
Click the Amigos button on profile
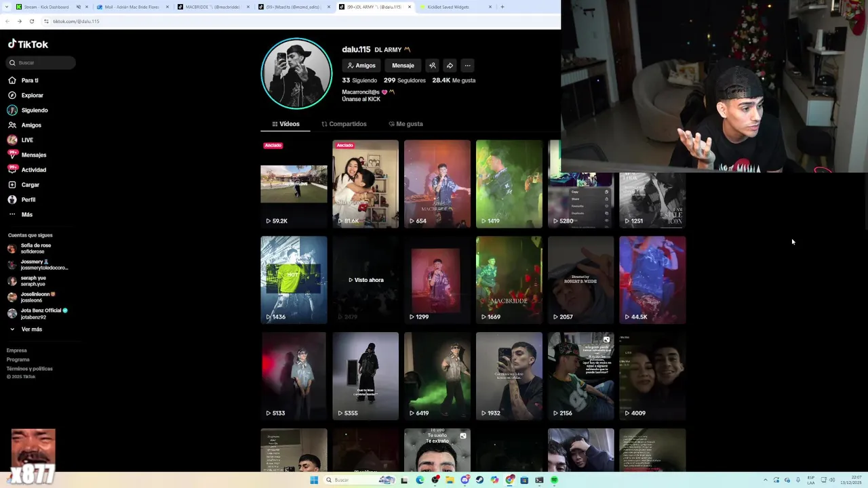click(361, 66)
